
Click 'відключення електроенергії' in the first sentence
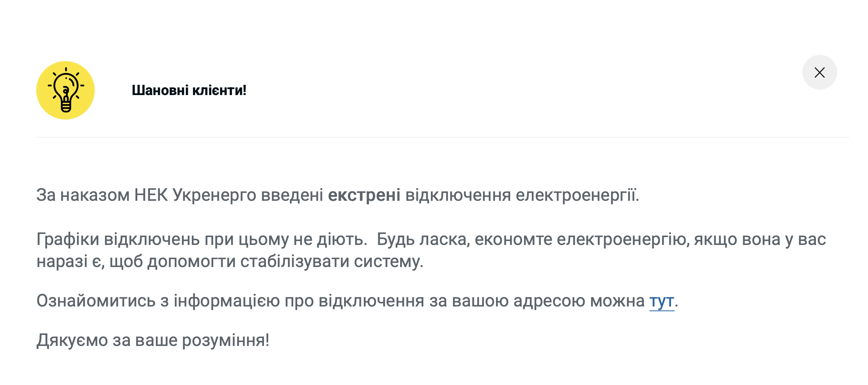pos(521,195)
